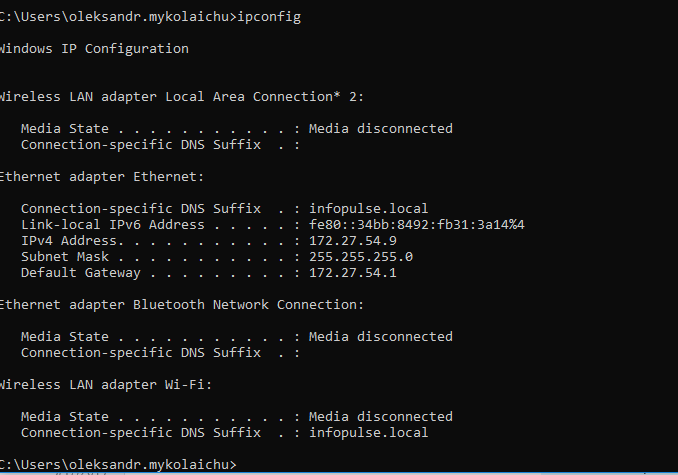Click the infopulse.local suffix under Ethernet adapter

369,209
